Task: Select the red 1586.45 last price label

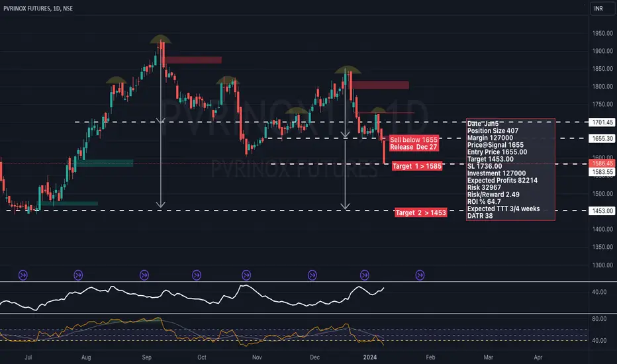Action: [602, 163]
